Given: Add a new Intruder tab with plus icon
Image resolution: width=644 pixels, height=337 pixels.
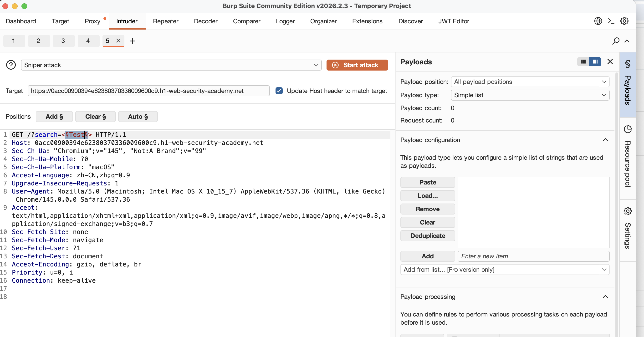Looking at the screenshot, I should 133,41.
